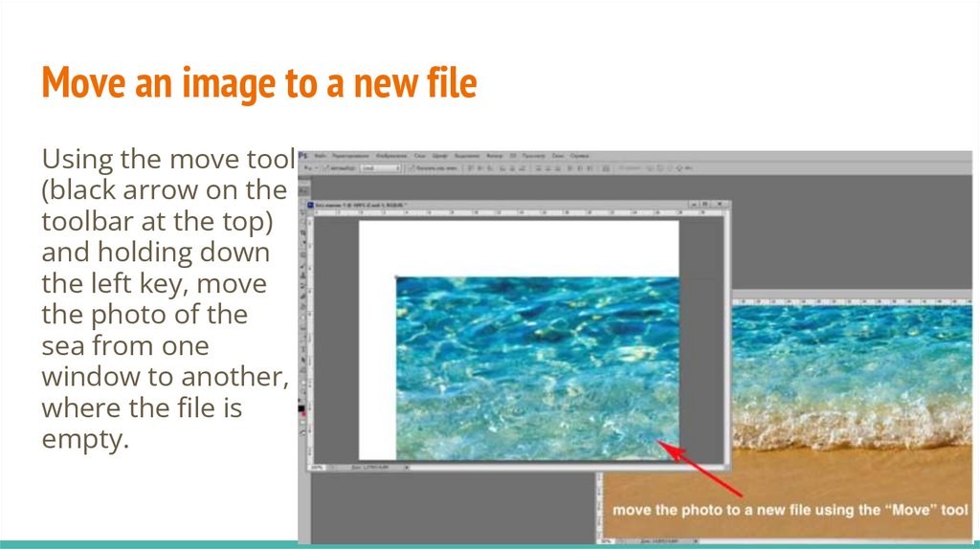The width and height of the screenshot is (980, 549).
Task: Click the pasted sea image on white canvas
Action: pyautogui.click(x=538, y=368)
